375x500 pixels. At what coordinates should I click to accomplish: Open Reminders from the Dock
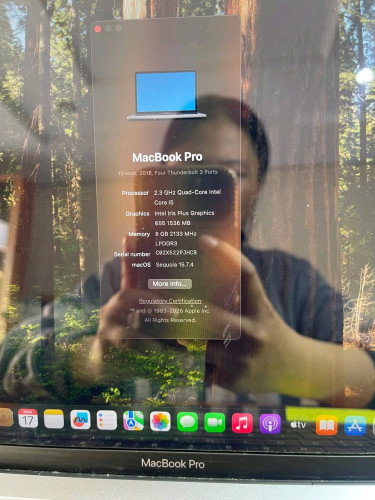point(107,420)
